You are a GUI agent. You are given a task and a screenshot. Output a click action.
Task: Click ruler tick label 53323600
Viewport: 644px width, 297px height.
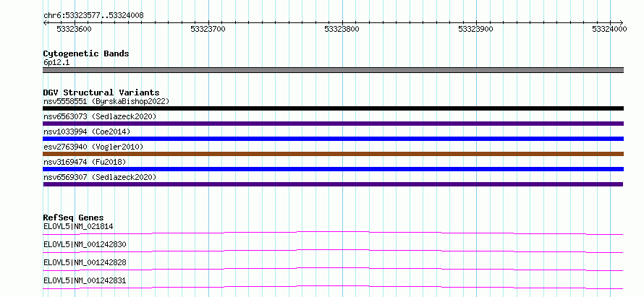coord(75,29)
